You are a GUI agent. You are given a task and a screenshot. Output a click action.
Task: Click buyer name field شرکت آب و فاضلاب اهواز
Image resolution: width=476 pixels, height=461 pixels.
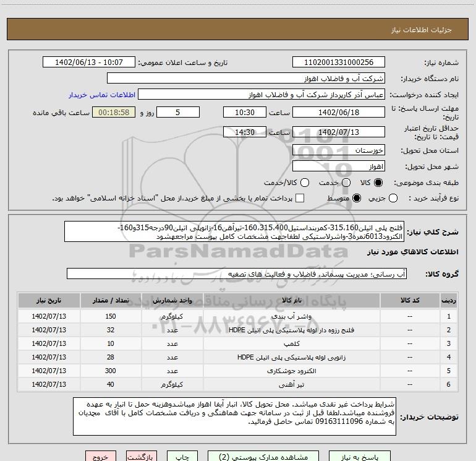246,79
